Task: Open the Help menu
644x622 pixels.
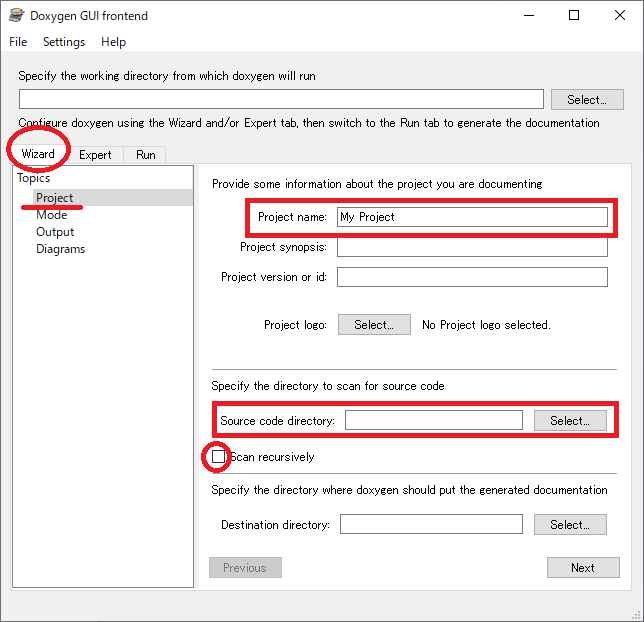Action: coord(113,42)
